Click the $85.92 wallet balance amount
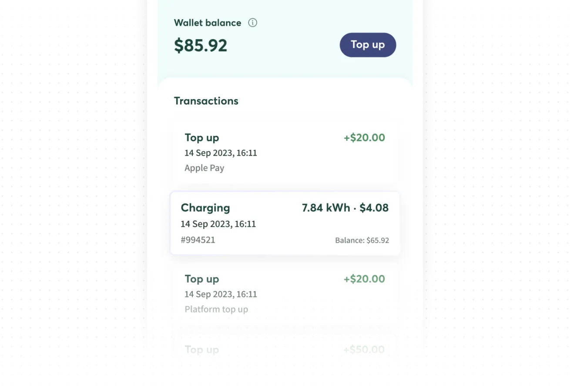The height and width of the screenshot is (392, 570). [x=201, y=46]
